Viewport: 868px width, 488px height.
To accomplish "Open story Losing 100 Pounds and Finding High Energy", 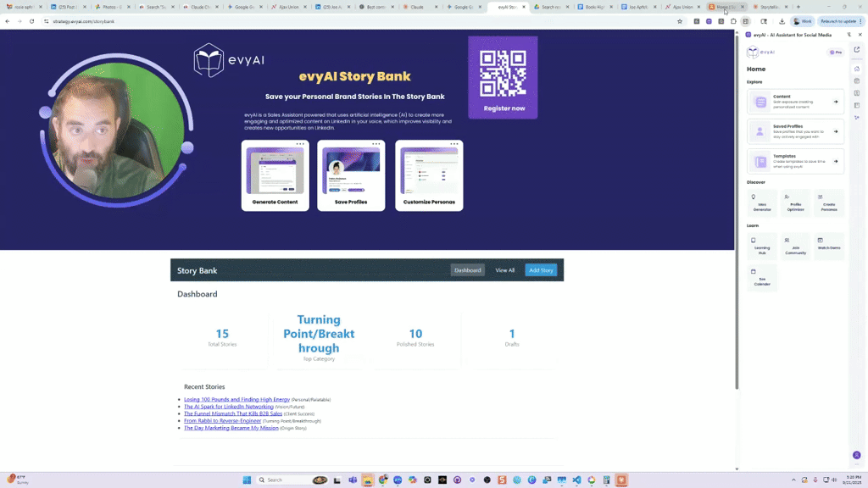I will click(237, 400).
